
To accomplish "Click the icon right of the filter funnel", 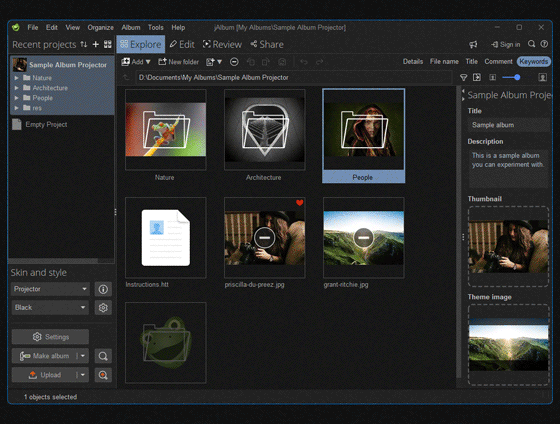I will point(477,78).
